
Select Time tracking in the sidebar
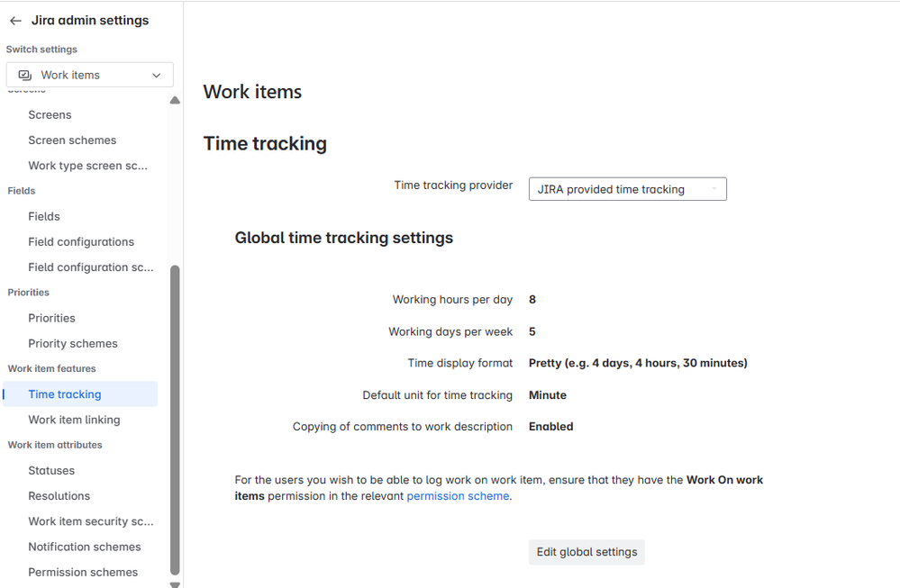click(x=66, y=394)
